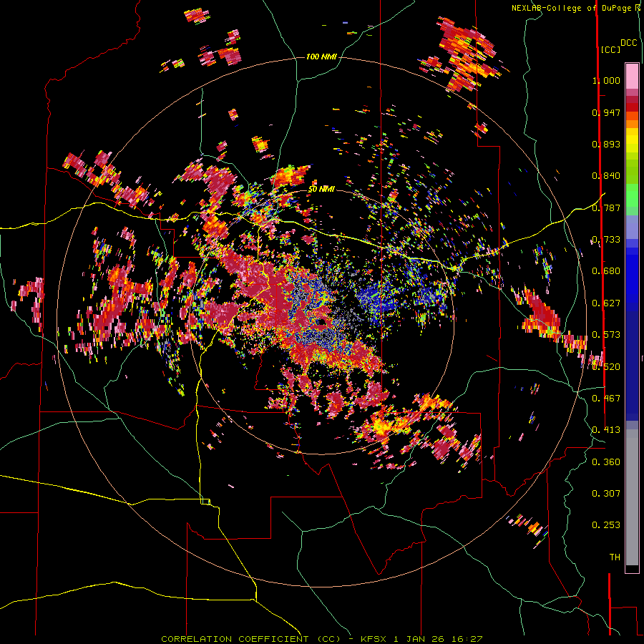This screenshot has width=644, height=644.
Task: Select the 0.787 legend value
Action: point(606,208)
